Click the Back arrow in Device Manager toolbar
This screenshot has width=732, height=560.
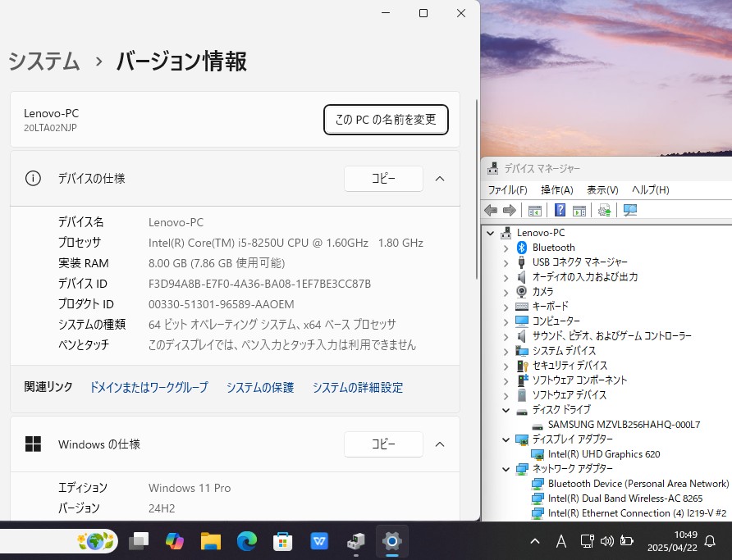point(491,210)
